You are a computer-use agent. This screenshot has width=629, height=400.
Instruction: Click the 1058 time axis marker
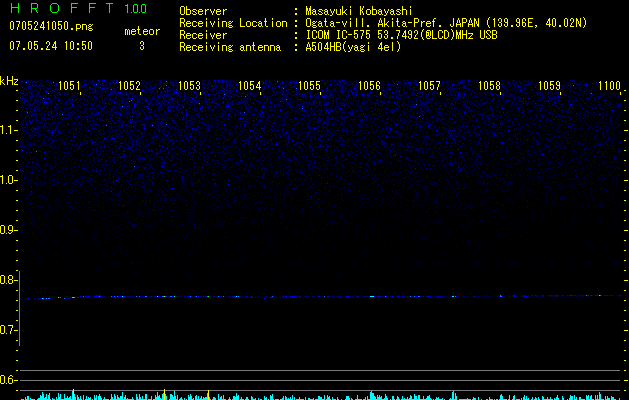(489, 86)
